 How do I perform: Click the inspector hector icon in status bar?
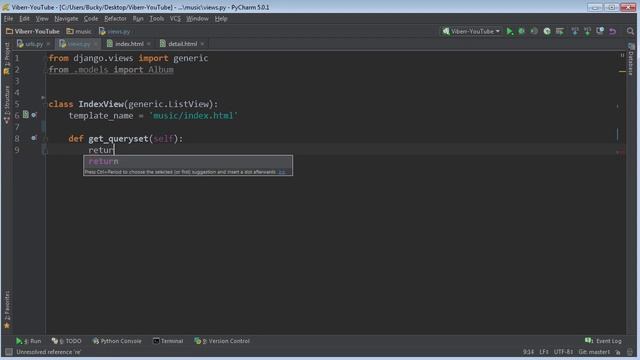click(x=631, y=352)
